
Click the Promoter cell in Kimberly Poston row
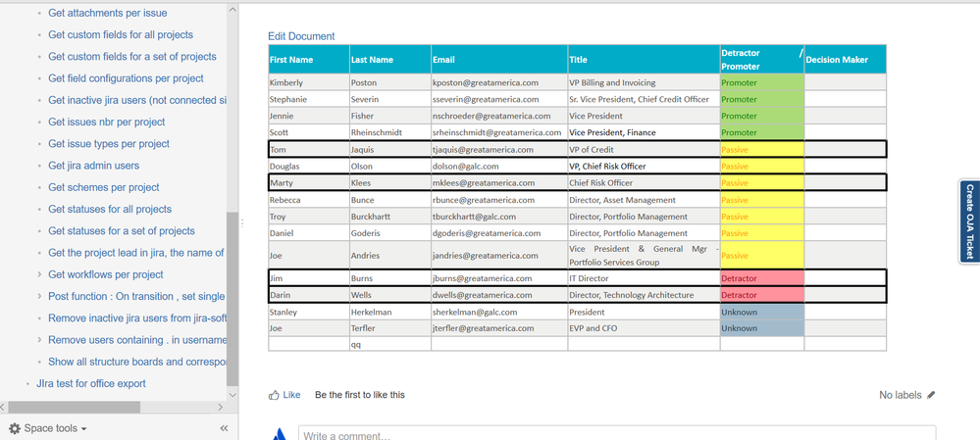click(762, 82)
